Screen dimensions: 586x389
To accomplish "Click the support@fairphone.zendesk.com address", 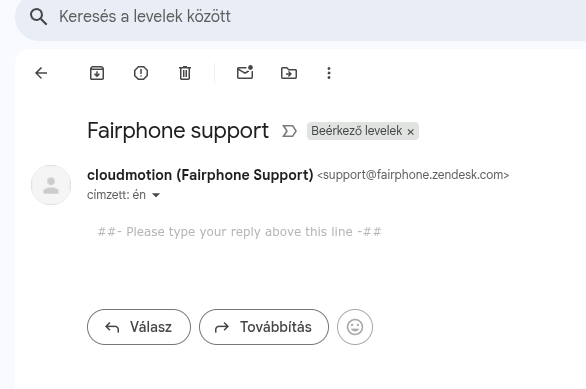I will [x=413, y=175].
